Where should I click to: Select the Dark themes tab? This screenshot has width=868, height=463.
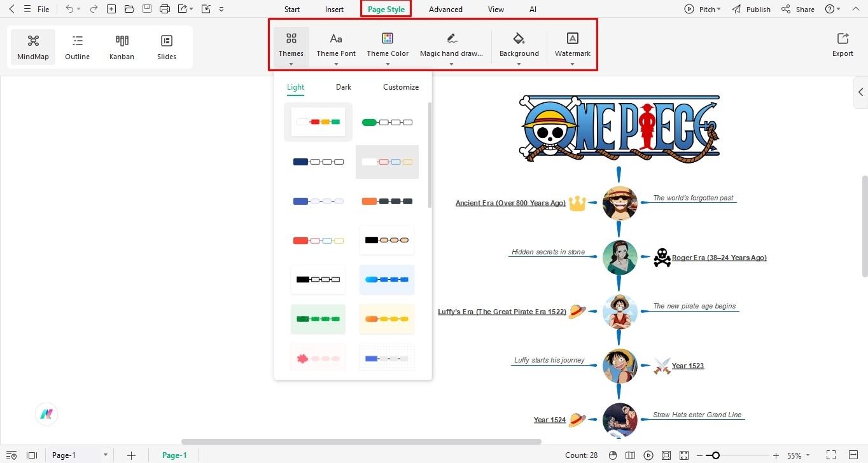(x=344, y=87)
